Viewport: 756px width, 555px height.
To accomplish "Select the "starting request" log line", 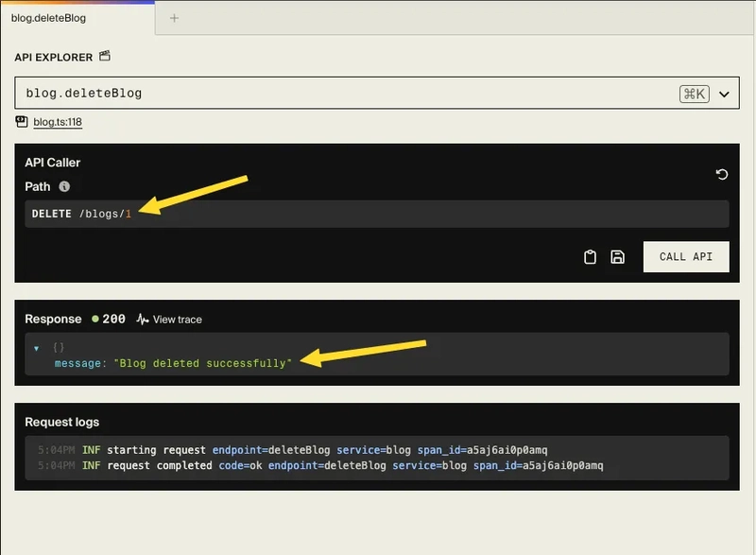I will [293, 450].
